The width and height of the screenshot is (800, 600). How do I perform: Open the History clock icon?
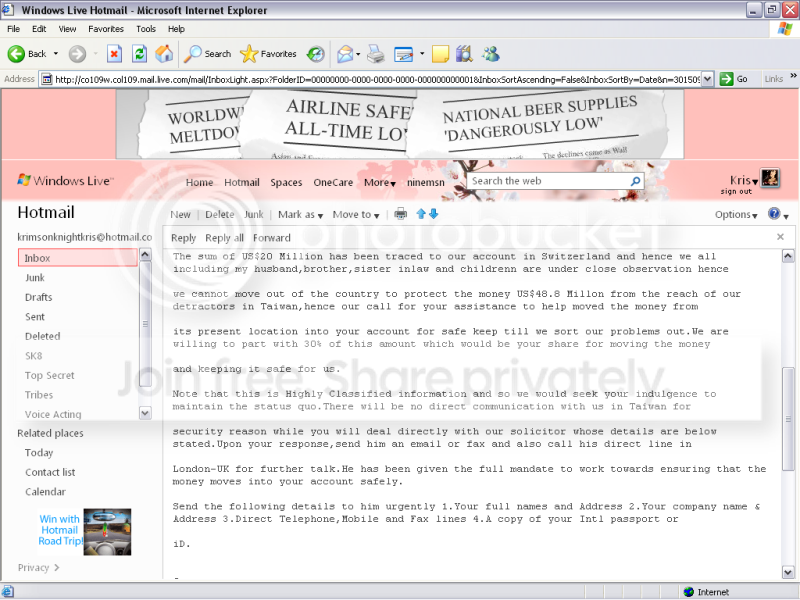click(315, 54)
